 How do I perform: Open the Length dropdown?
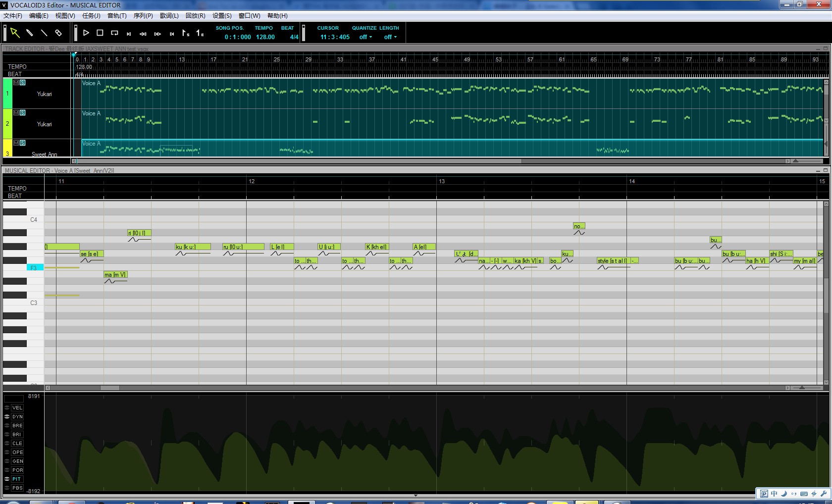(390, 37)
